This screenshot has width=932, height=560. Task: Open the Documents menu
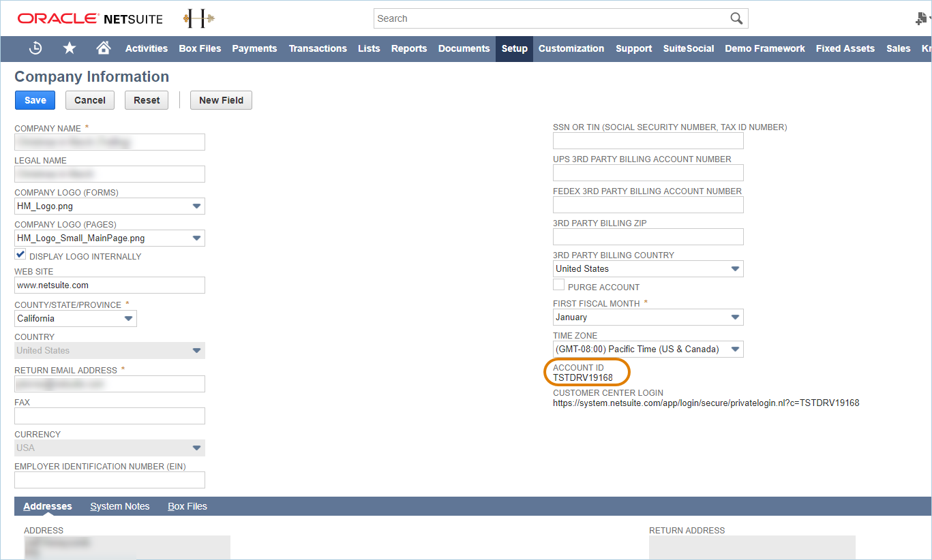pos(464,48)
